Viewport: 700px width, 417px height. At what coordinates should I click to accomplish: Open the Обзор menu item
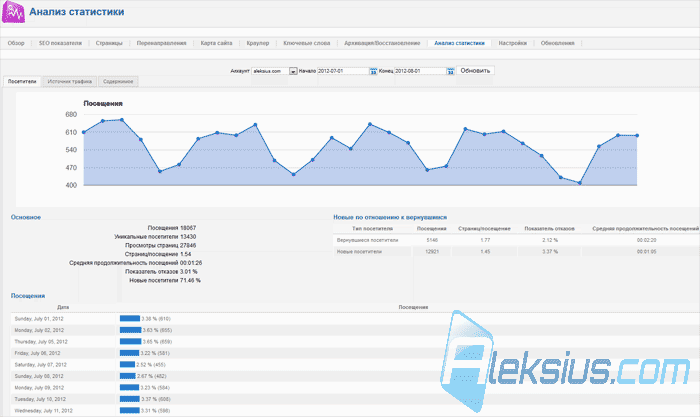[x=16, y=43]
